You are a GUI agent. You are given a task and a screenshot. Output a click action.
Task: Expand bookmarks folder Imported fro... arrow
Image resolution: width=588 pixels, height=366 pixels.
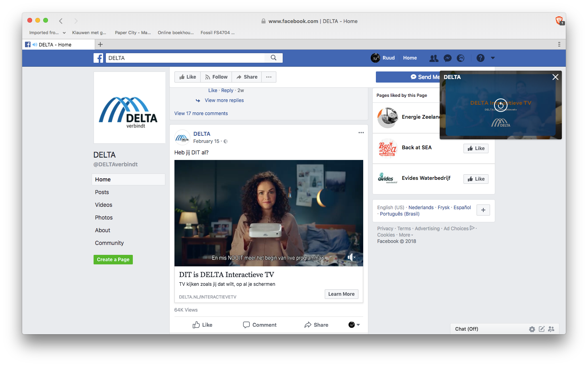pyautogui.click(x=64, y=33)
